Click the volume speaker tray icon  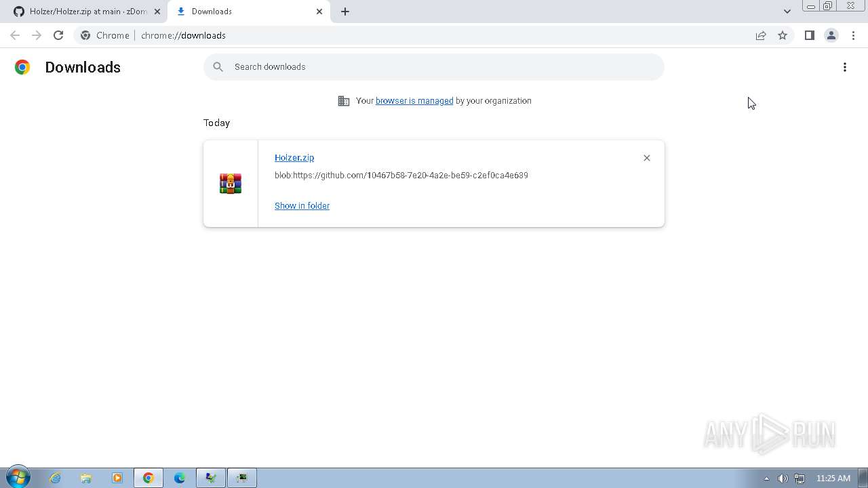(x=783, y=479)
